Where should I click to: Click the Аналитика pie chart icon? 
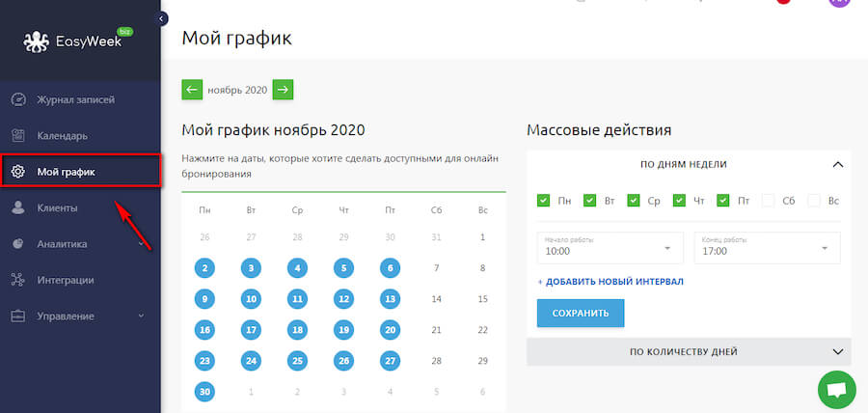point(18,244)
